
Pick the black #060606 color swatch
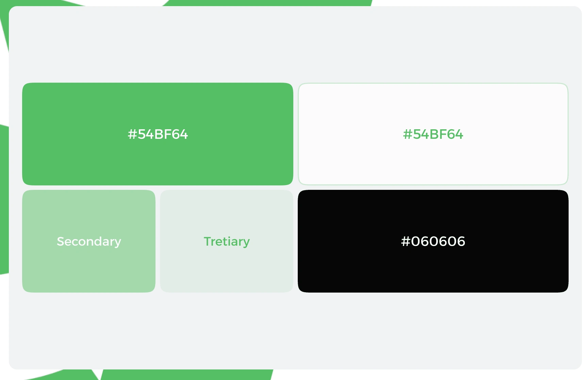(x=433, y=241)
